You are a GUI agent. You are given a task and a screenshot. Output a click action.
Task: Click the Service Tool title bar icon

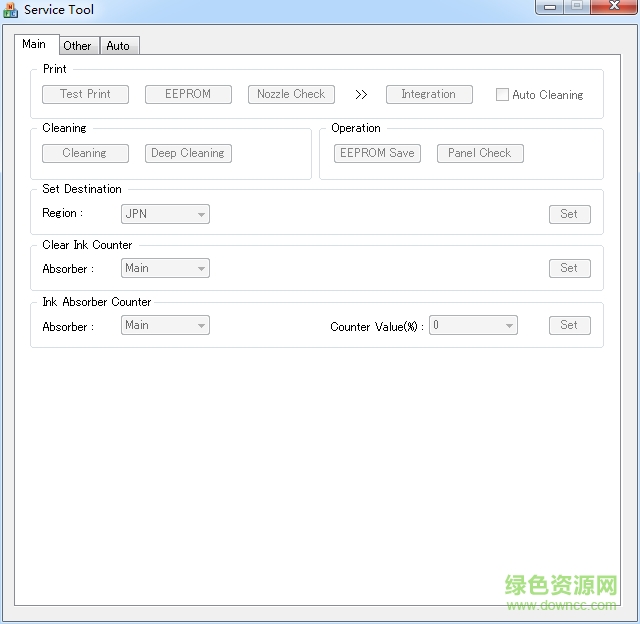[x=12, y=10]
